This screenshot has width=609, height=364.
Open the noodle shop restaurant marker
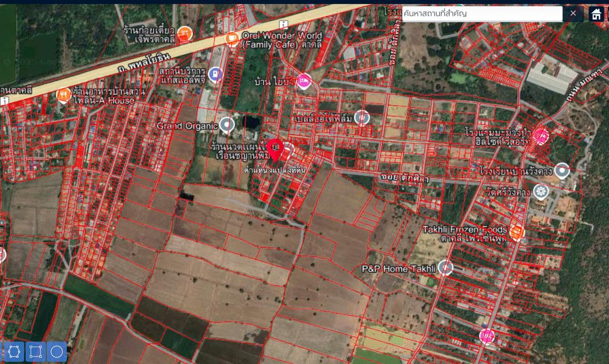coord(184,34)
